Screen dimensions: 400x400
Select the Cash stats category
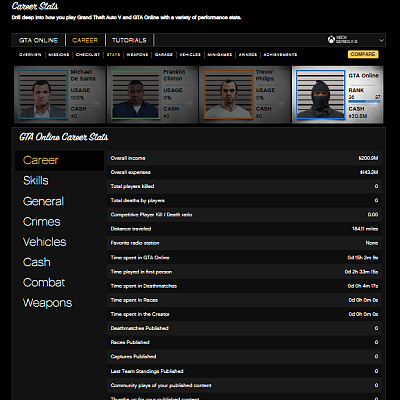tap(37, 262)
